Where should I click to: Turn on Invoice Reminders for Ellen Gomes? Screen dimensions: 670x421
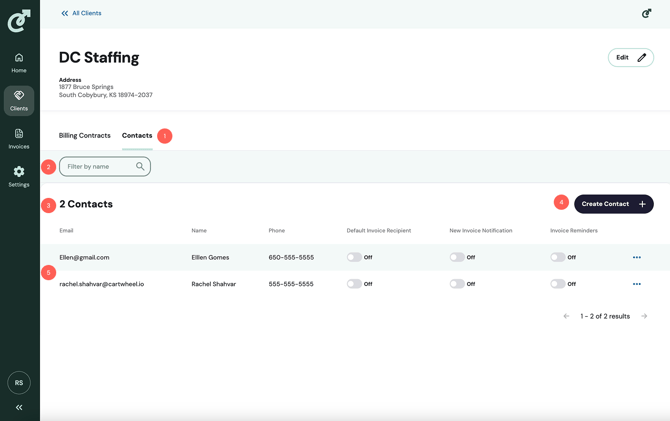[x=558, y=257]
